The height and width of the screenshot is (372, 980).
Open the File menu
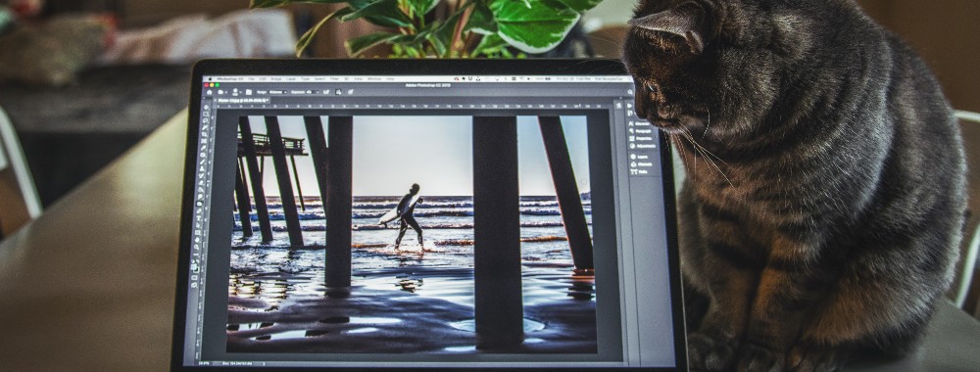click(251, 79)
